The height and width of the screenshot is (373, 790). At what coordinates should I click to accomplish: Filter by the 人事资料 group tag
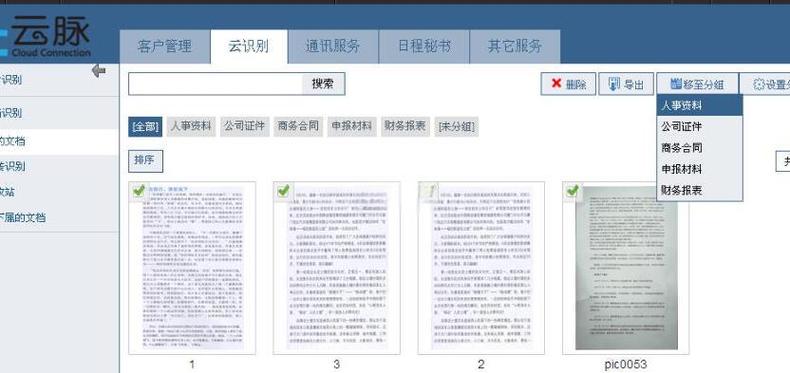pyautogui.click(x=190, y=127)
